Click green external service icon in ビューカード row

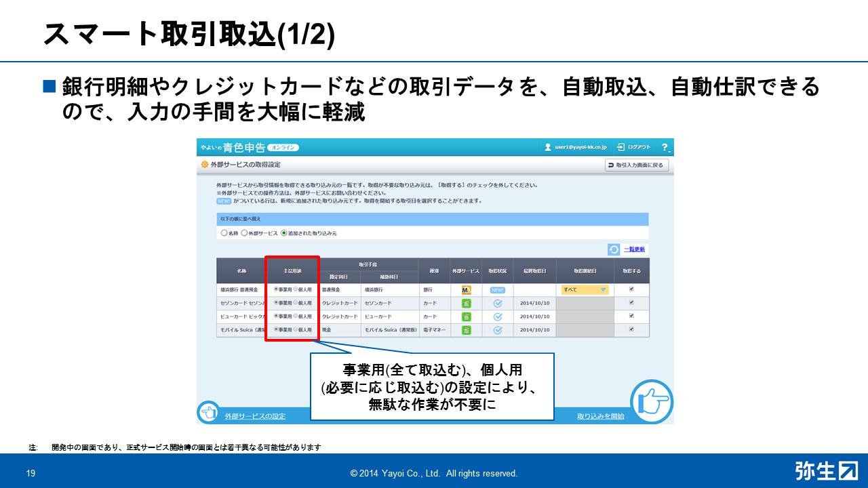click(466, 317)
